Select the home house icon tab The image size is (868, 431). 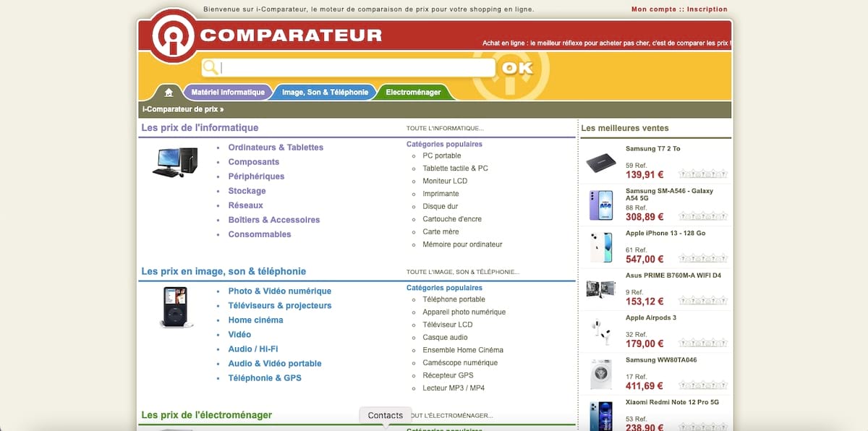(168, 92)
